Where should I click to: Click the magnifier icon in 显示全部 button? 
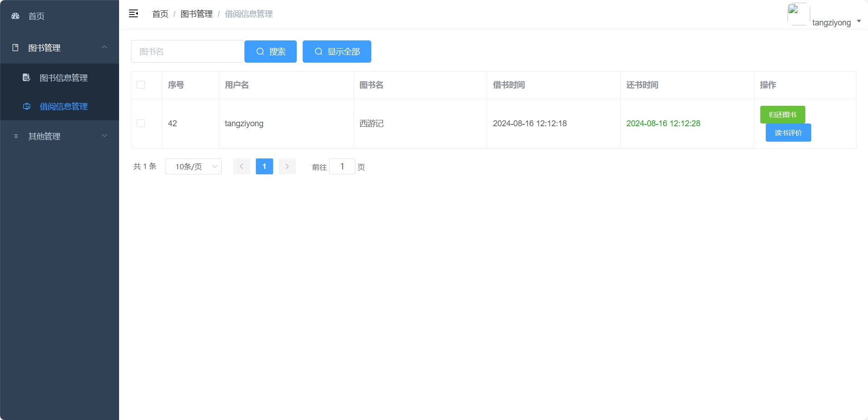click(319, 51)
